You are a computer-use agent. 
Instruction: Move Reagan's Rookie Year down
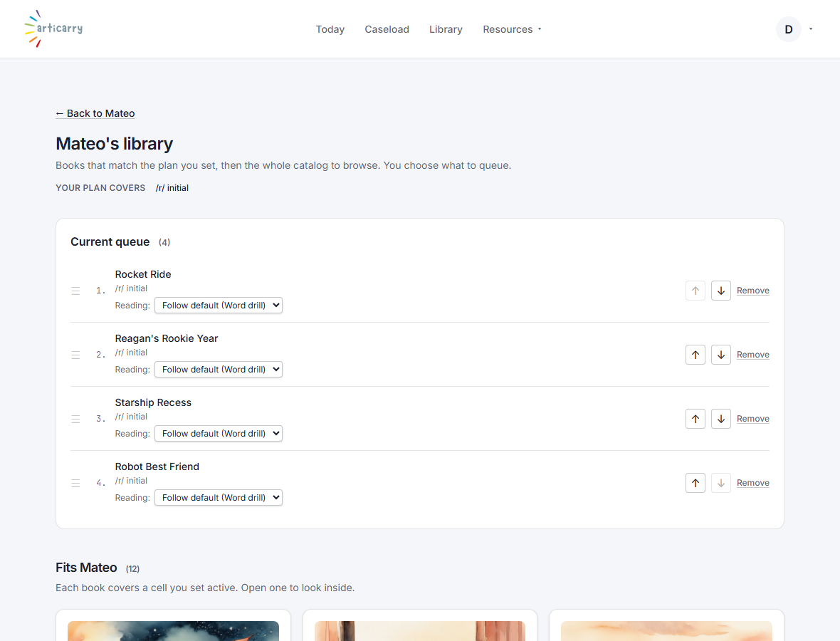[x=720, y=355]
